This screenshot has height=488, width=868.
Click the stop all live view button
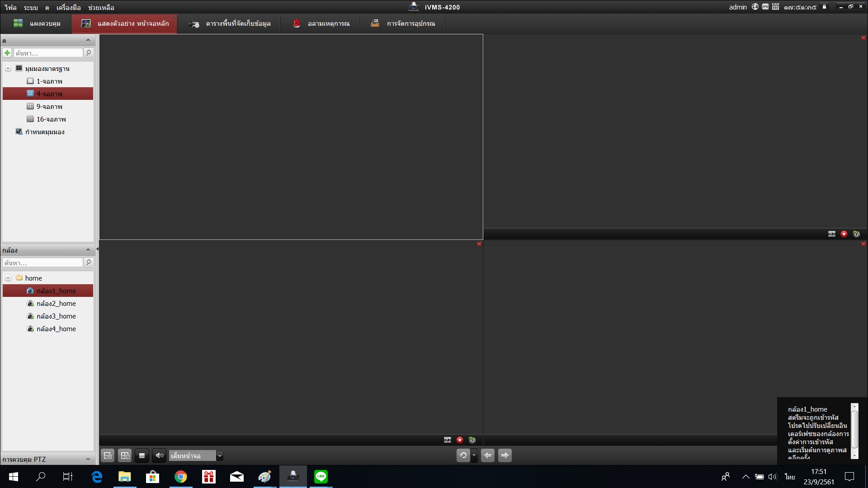[x=142, y=455]
